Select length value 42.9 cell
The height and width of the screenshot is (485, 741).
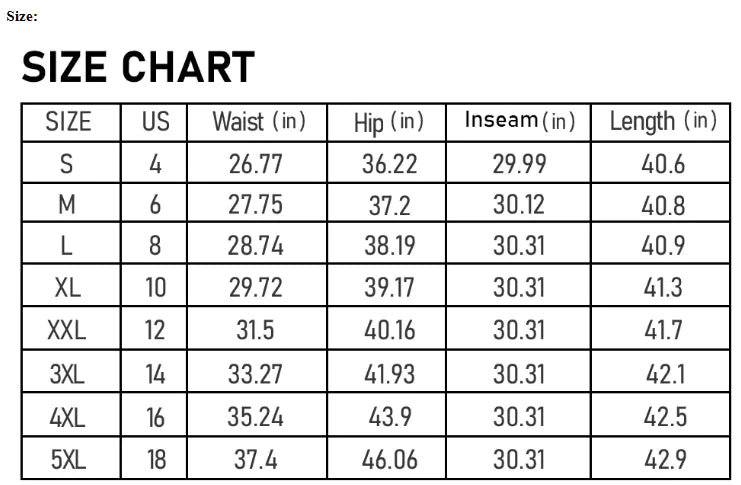pyautogui.click(x=663, y=460)
